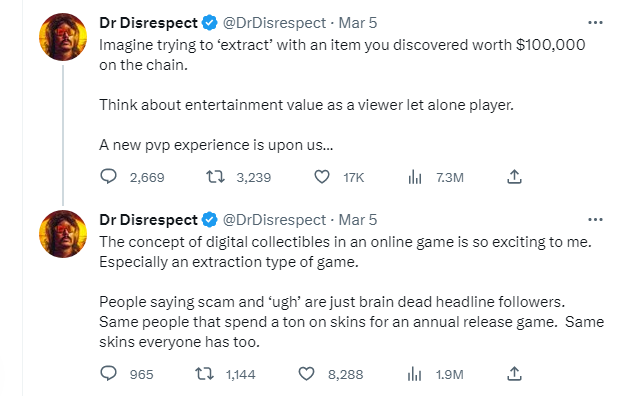Open @DrDisrespect handle on second tweet
This screenshot has height=396, width=620.
tap(274, 220)
